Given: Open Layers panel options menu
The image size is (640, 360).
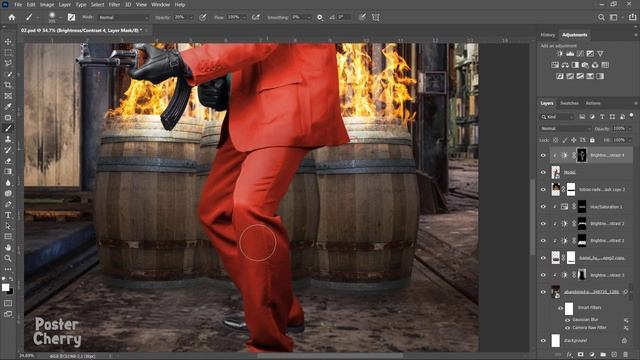Looking at the screenshot, I should 636,103.
